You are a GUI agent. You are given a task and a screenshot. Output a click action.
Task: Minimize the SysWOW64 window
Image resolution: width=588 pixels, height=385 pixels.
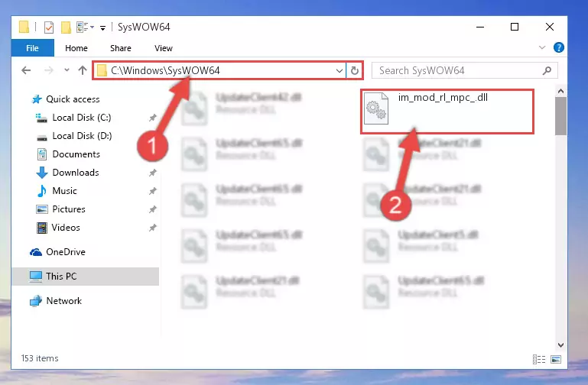point(480,27)
